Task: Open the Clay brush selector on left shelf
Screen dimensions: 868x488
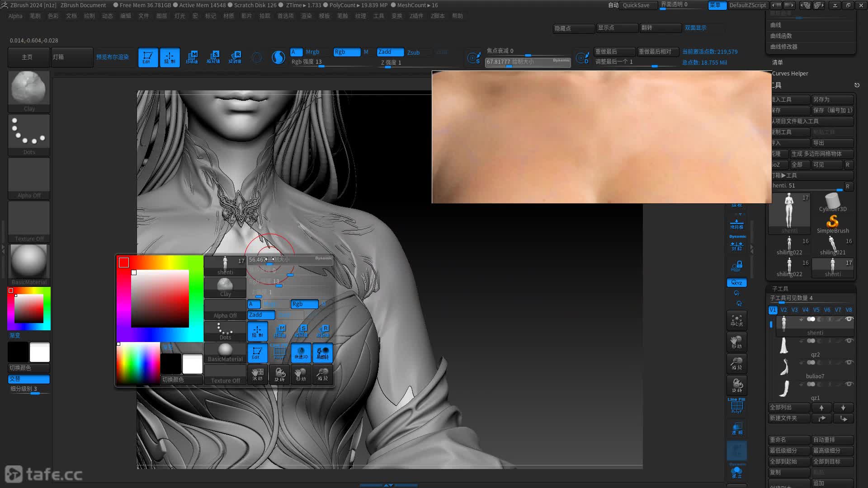Action: [x=29, y=91]
